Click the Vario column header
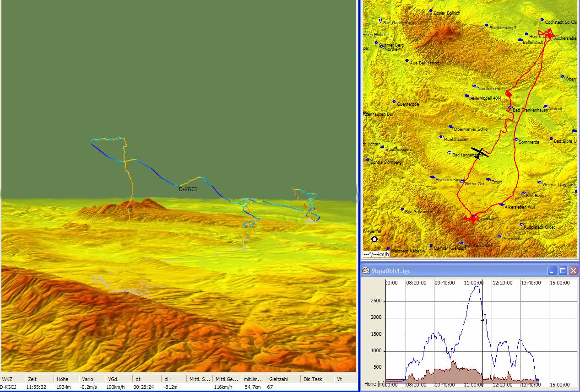Image resolution: width=580 pixels, height=392 pixels. (87, 379)
